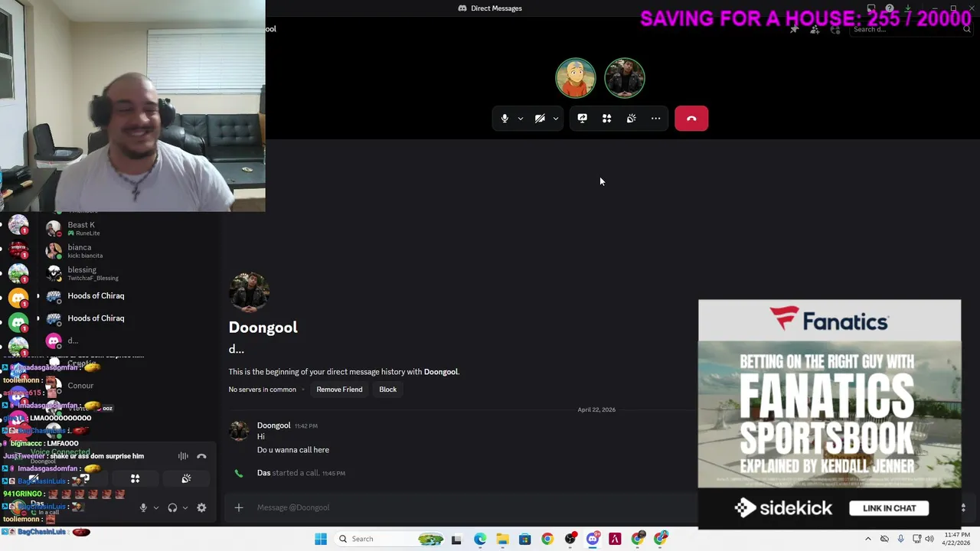The image size is (980, 551).
Task: Share your screen from call controls bar
Action: pos(582,119)
